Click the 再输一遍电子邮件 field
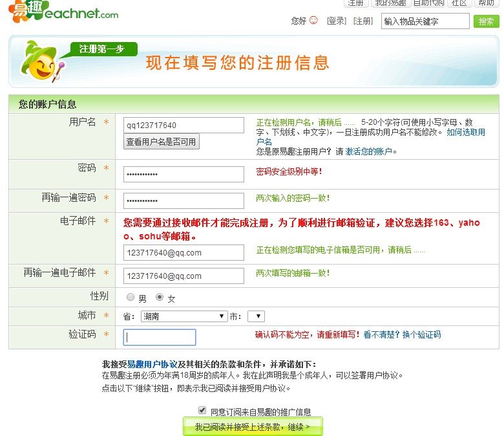The image size is (504, 436). point(184,276)
